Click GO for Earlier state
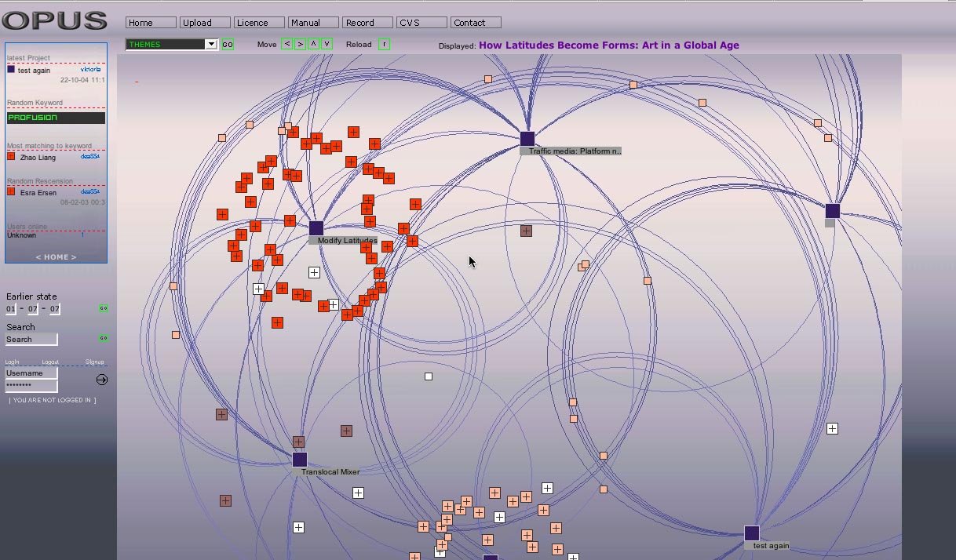The width and height of the screenshot is (956, 560). [x=104, y=308]
